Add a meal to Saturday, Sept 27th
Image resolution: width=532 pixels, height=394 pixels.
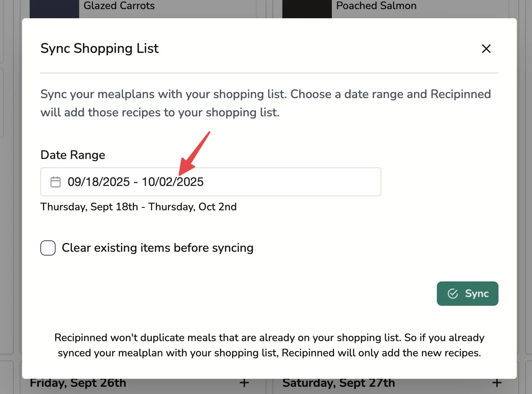tap(497, 383)
